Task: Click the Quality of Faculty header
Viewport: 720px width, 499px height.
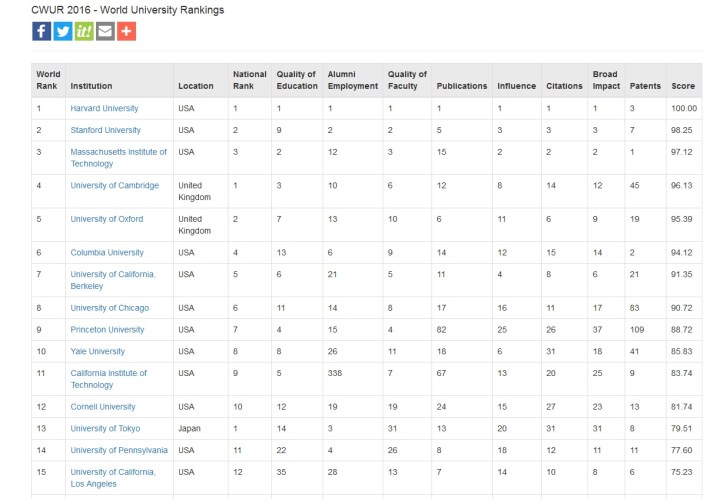Action: tap(407, 80)
